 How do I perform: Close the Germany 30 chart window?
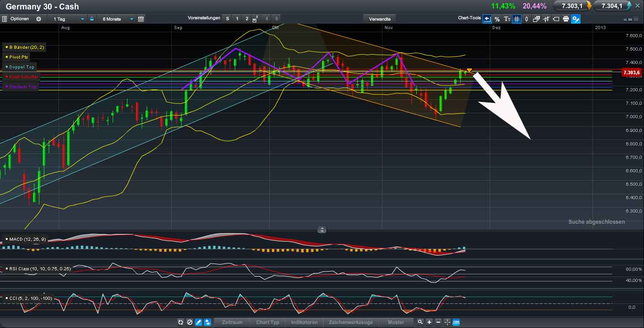(638, 6)
